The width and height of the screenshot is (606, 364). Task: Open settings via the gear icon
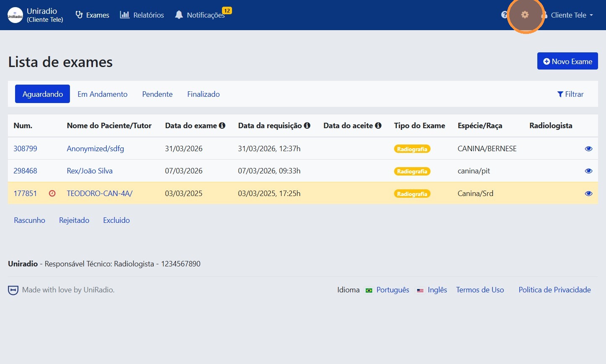click(525, 15)
